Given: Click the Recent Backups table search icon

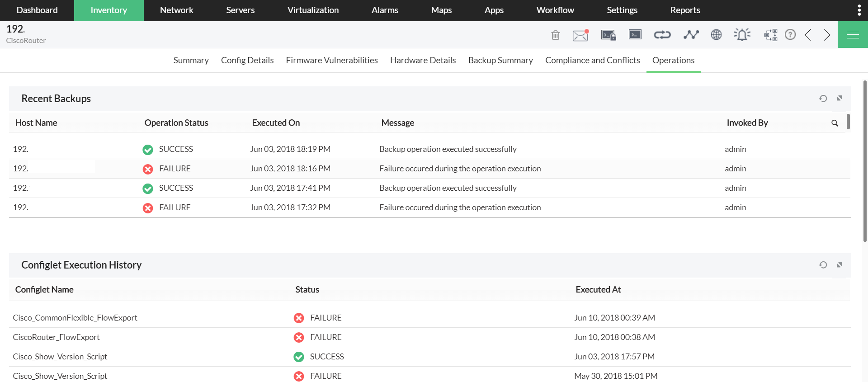Looking at the screenshot, I should (x=835, y=123).
